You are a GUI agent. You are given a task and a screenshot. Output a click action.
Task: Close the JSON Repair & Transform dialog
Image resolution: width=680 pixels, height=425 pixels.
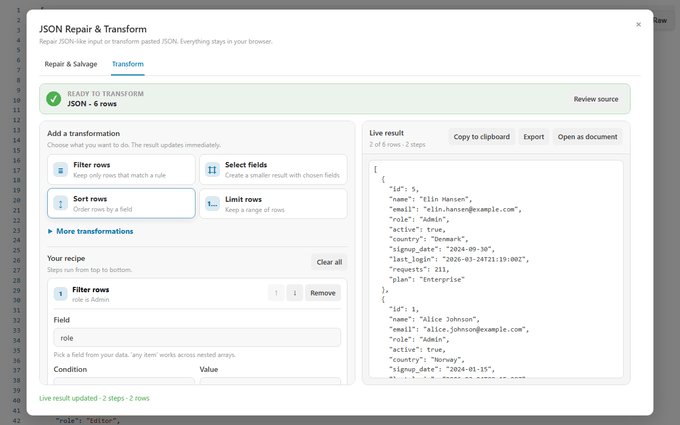point(638,24)
